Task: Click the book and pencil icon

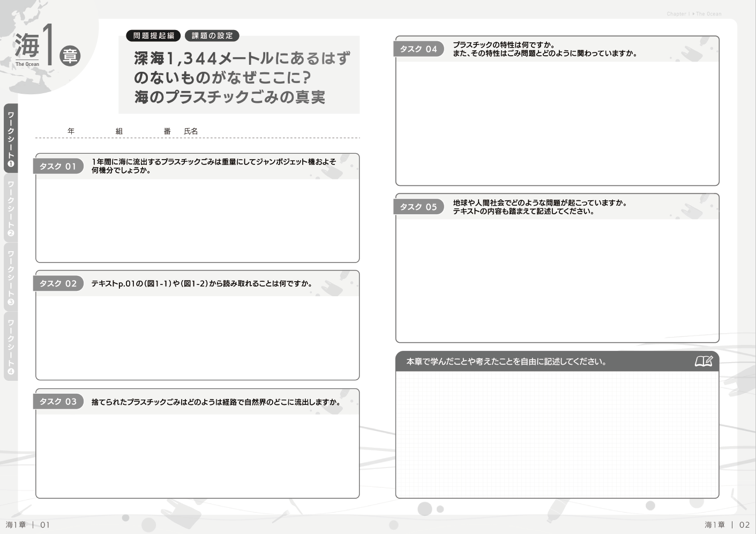Action: click(x=703, y=362)
